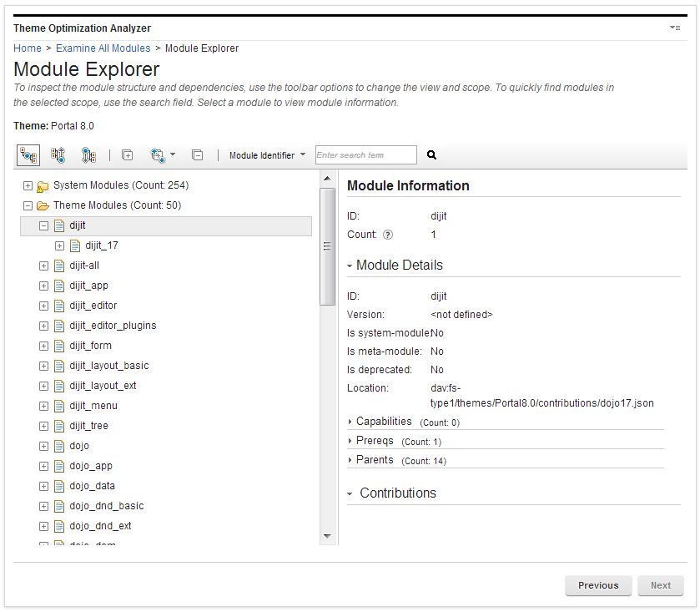This screenshot has width=700, height=612.
Task: Click the expand all nodes toolbar icon
Action: 128,155
